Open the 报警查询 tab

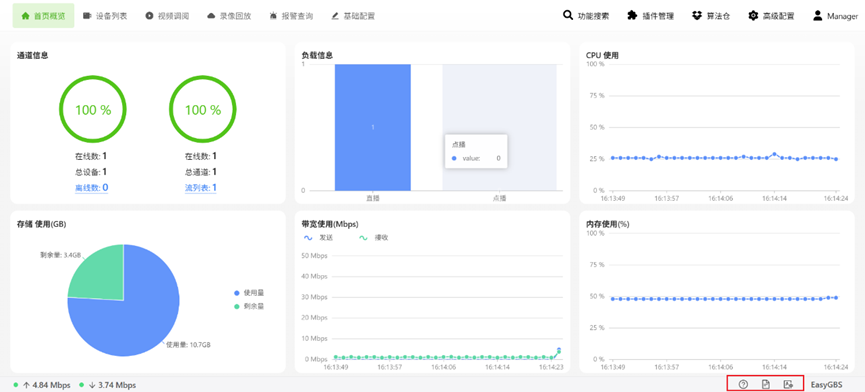291,16
